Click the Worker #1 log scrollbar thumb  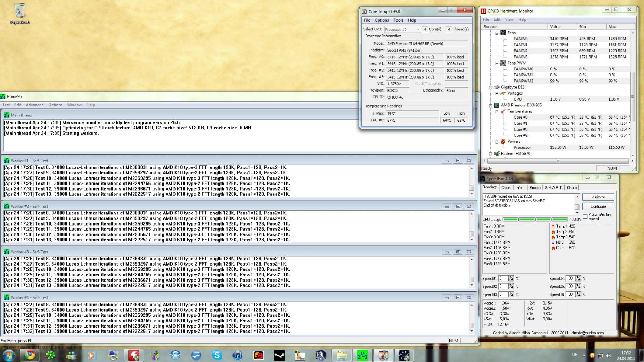[471, 188]
